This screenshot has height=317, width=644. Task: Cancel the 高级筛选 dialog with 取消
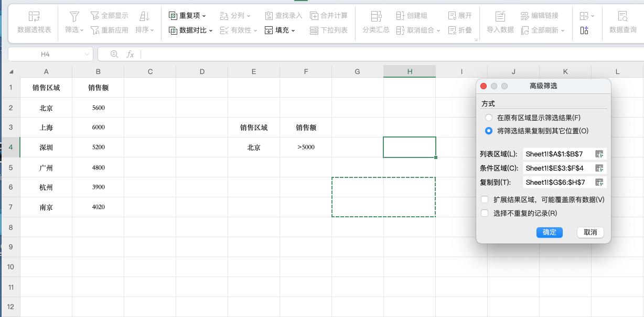pyautogui.click(x=590, y=232)
